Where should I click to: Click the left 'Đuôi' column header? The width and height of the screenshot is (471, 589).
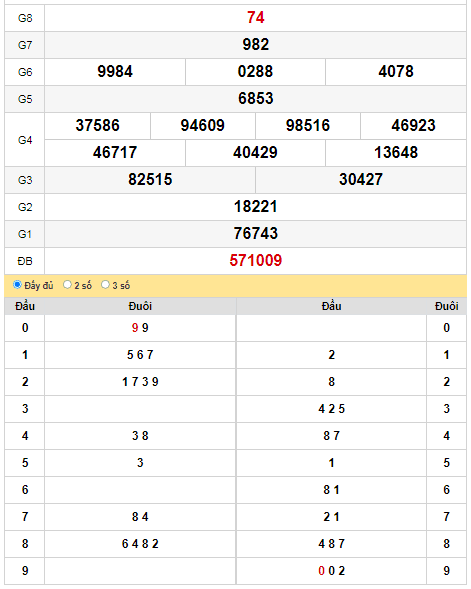pos(140,306)
